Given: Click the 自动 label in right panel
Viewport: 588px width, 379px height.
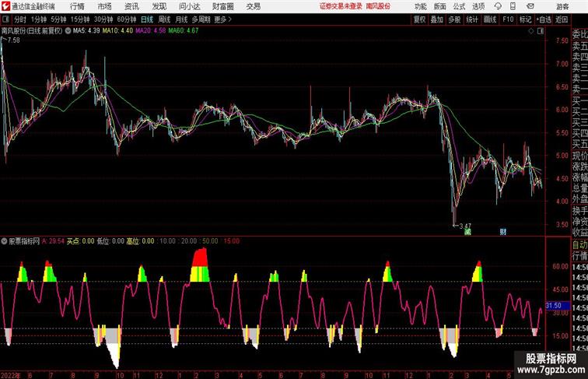Looking at the screenshot, I should pos(579,245).
